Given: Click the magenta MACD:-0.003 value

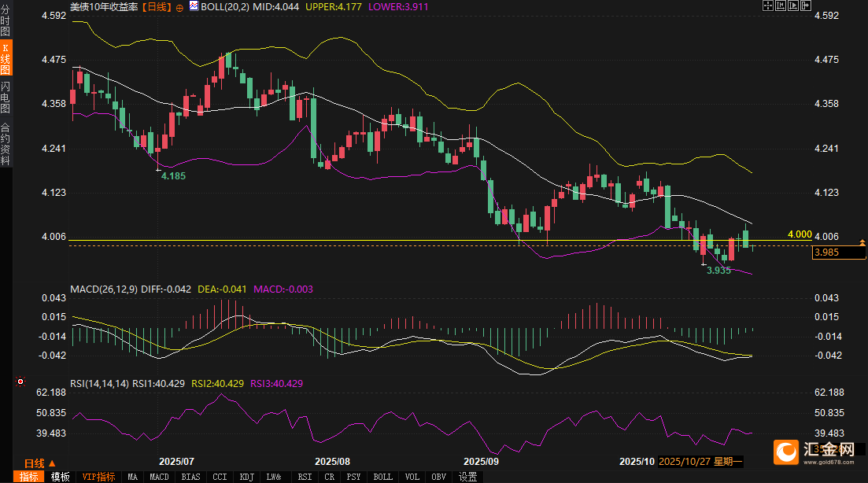Looking at the screenshot, I should 283,289.
